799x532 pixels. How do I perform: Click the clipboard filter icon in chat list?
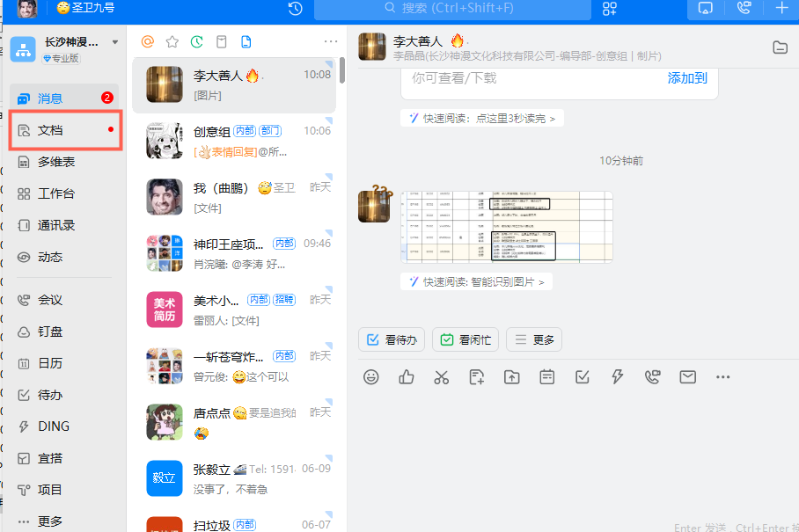tap(222, 41)
